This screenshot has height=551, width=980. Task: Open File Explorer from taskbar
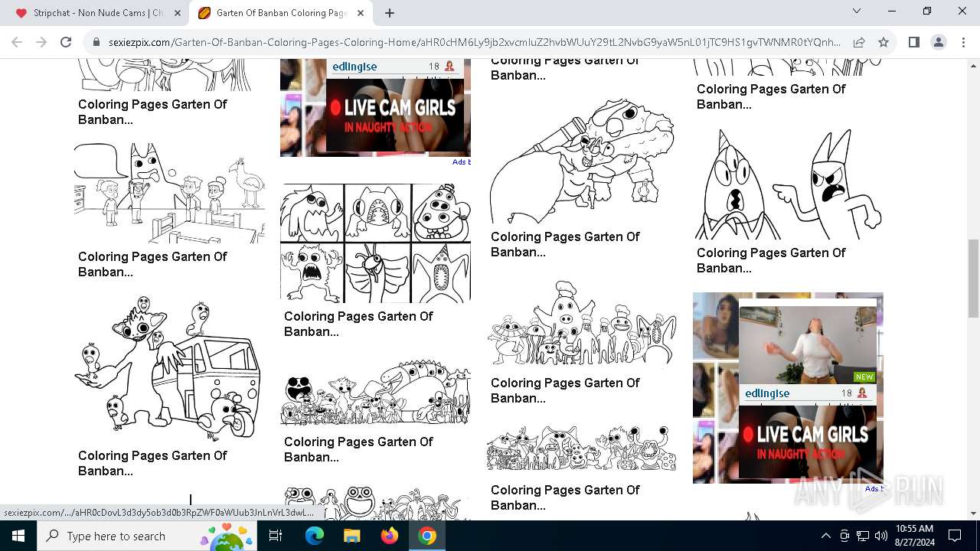click(x=351, y=536)
